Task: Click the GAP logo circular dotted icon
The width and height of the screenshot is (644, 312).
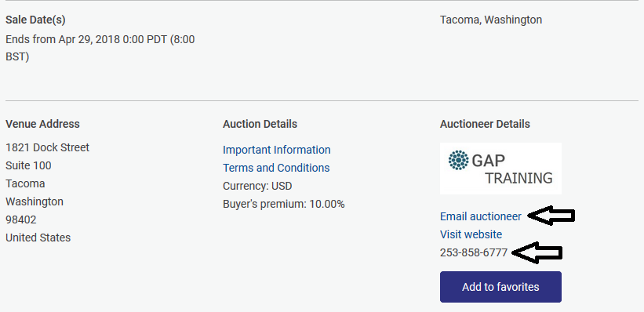Action: coord(458,160)
